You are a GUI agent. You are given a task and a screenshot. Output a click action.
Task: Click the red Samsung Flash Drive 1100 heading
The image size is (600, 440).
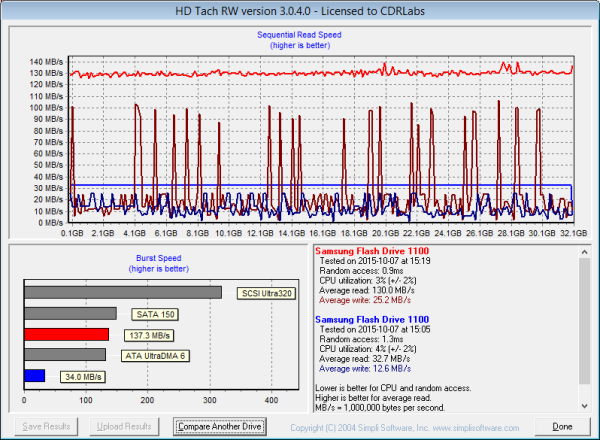pos(376,250)
